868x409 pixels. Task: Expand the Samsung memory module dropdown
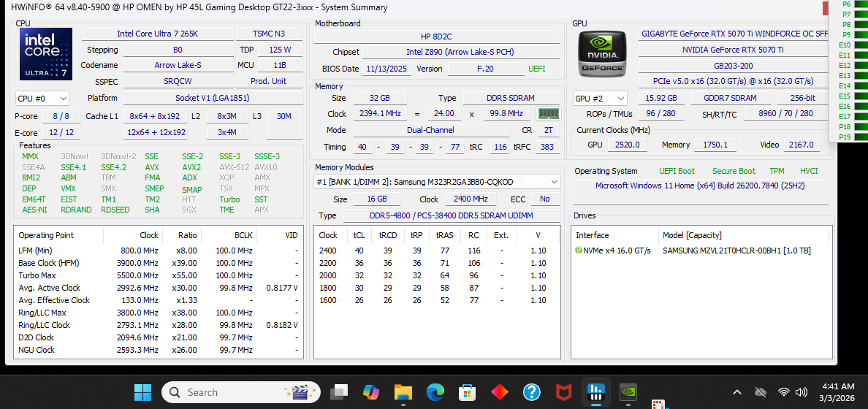pyautogui.click(x=438, y=182)
